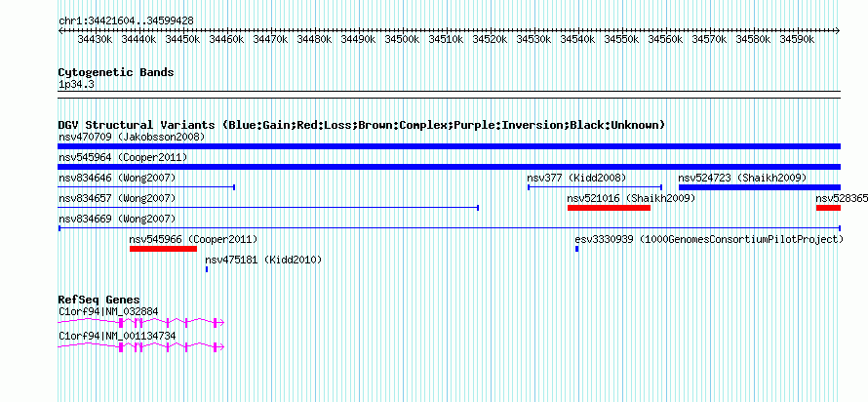
Task: Click the tiny blue nsv475181 feature mark
Action: tap(207, 269)
